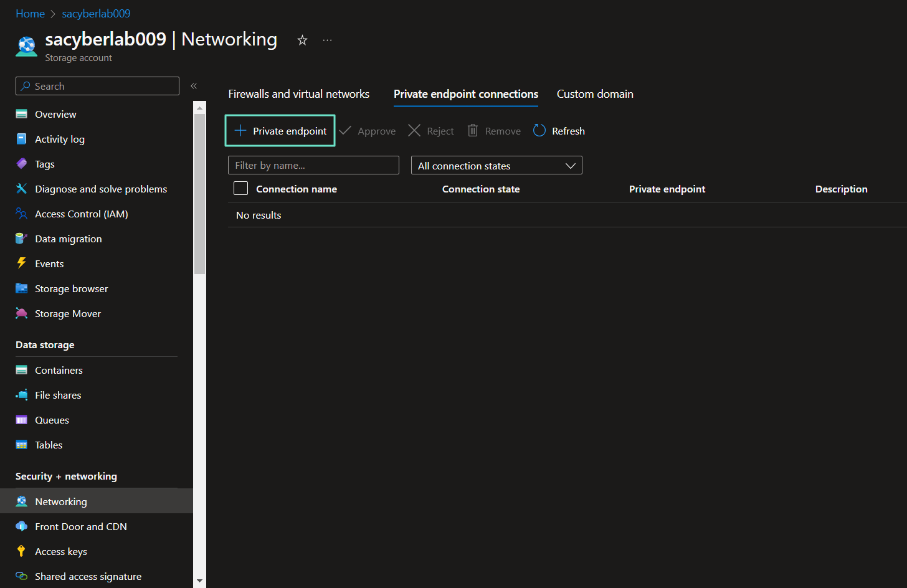Click the Diagnose and solve problems wrench icon
The image size is (907, 588).
[x=21, y=189]
